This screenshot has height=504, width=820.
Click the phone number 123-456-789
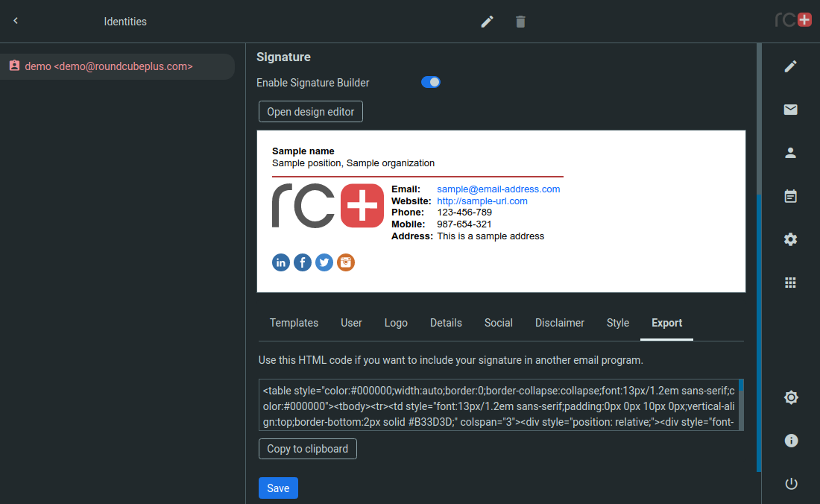pyautogui.click(x=464, y=212)
